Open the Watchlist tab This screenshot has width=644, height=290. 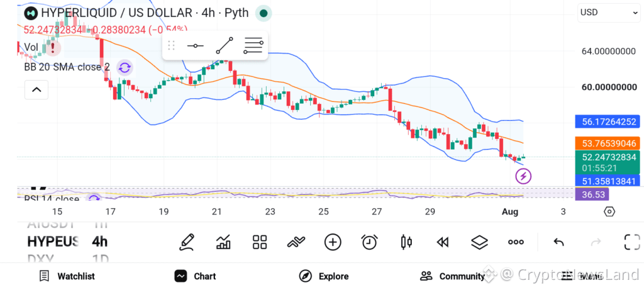[x=67, y=276]
